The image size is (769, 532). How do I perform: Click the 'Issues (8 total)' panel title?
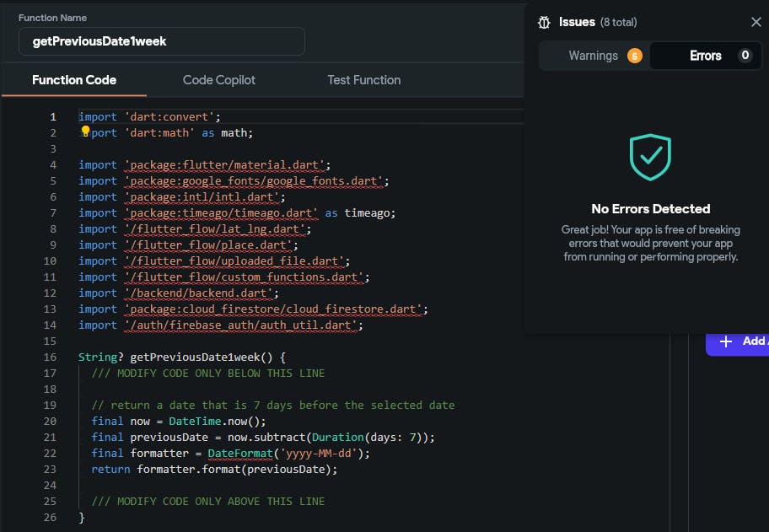coord(598,23)
